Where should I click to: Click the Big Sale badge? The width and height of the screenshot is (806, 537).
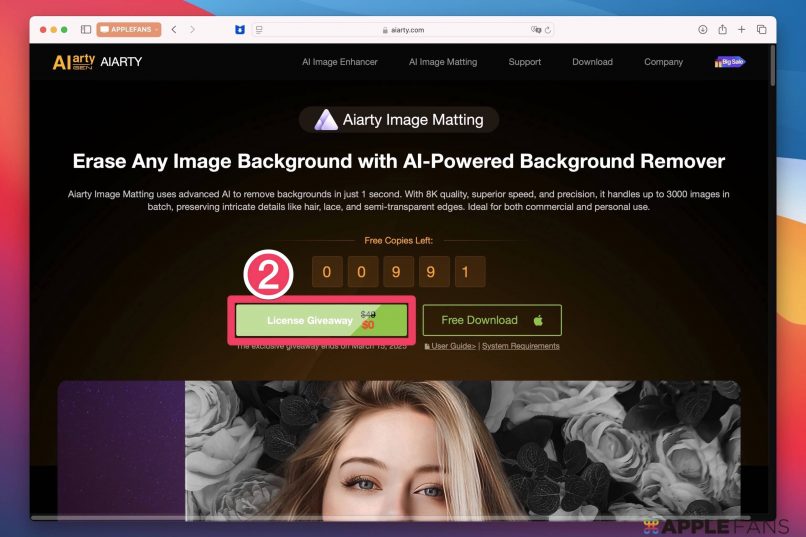730,62
